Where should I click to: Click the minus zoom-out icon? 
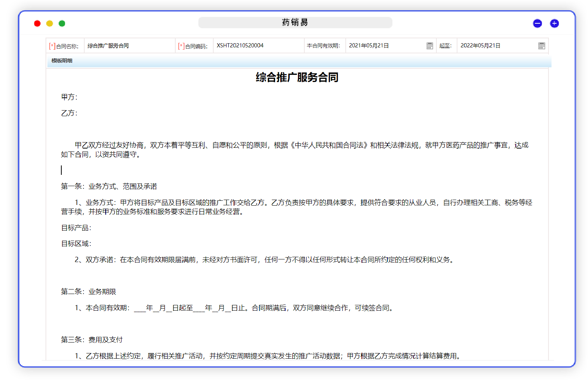[537, 23]
